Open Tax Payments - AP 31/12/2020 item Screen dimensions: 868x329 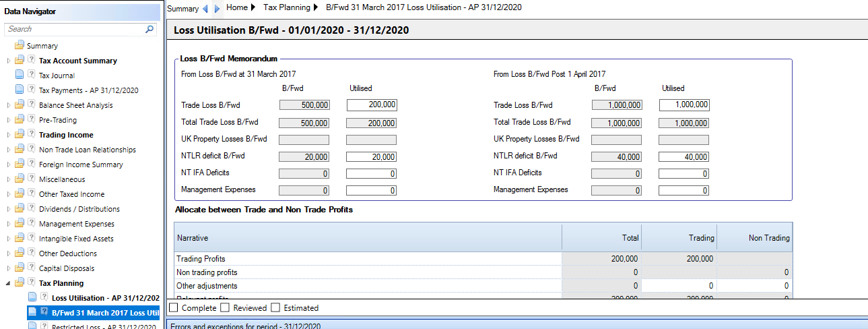point(89,90)
